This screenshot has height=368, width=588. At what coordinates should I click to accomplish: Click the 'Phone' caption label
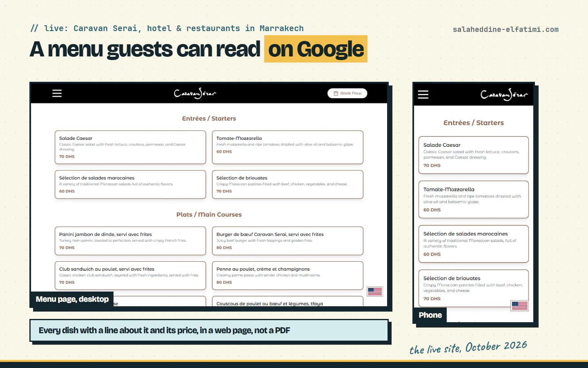click(430, 315)
